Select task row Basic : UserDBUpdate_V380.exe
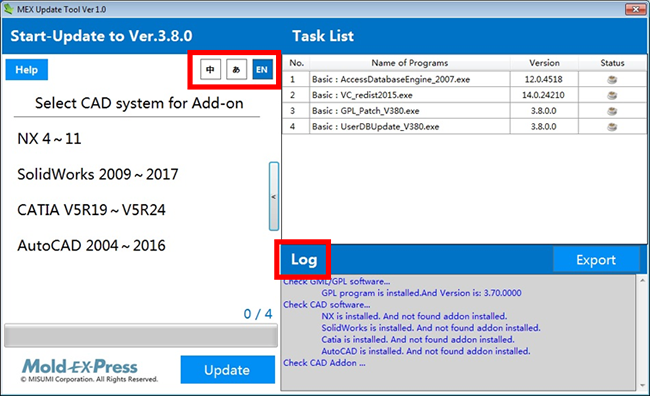Viewport: 650px width, 396px height. (x=464, y=126)
